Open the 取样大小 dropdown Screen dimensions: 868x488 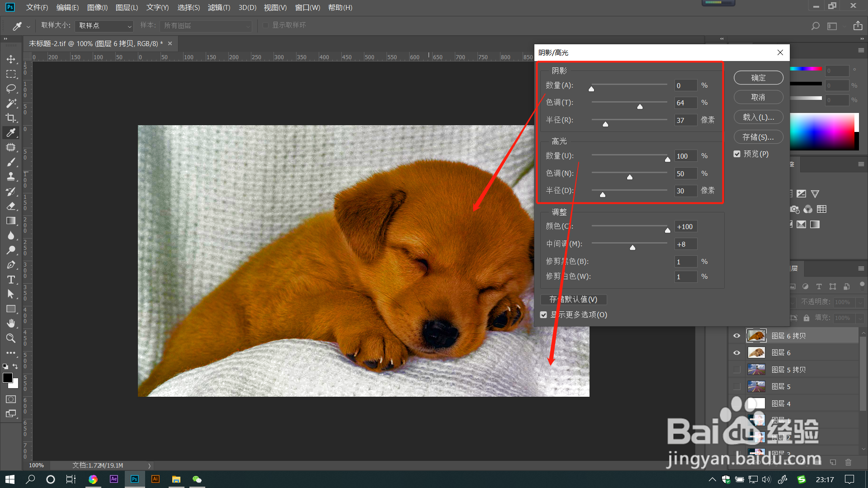click(x=105, y=26)
